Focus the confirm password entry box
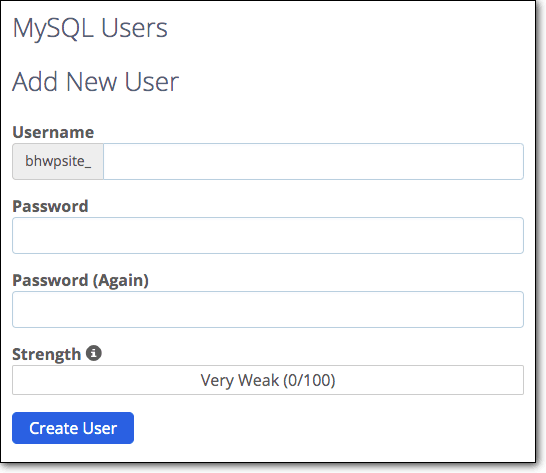546x473 pixels. coord(268,309)
